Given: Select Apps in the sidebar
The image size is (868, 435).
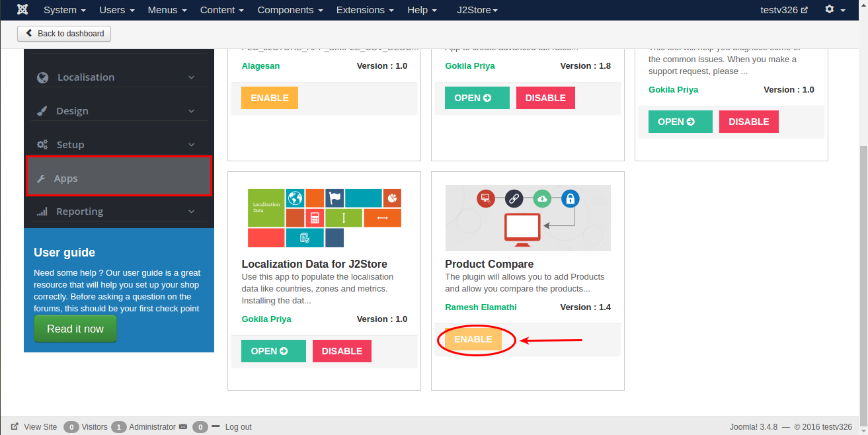Looking at the screenshot, I should (119, 176).
